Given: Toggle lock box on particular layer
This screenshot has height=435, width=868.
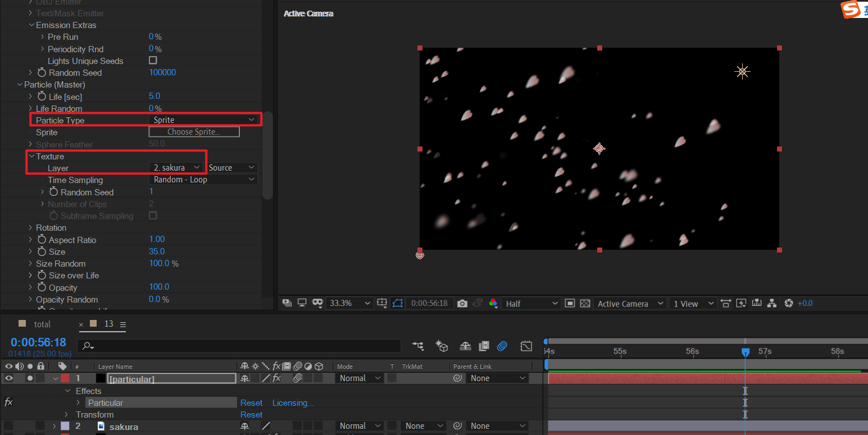Looking at the screenshot, I should point(40,378).
